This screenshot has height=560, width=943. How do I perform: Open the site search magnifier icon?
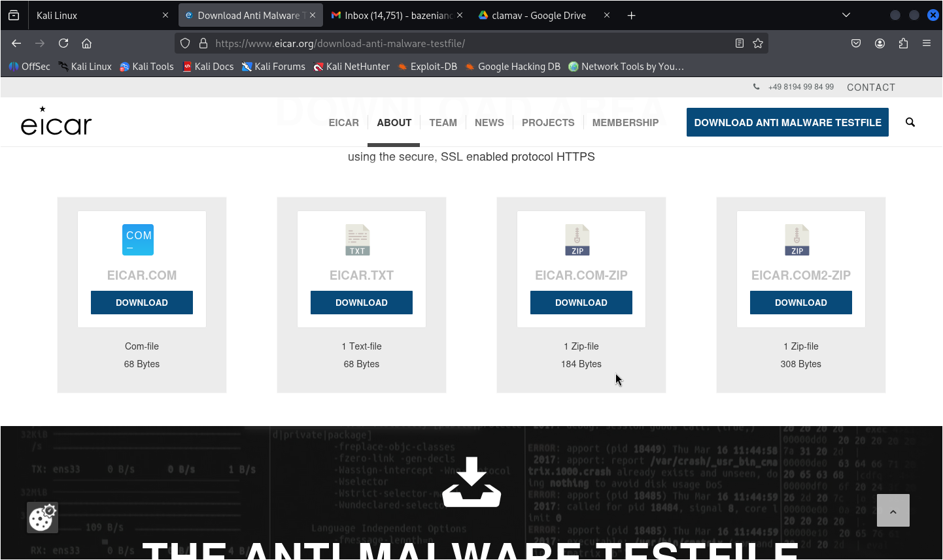click(910, 122)
